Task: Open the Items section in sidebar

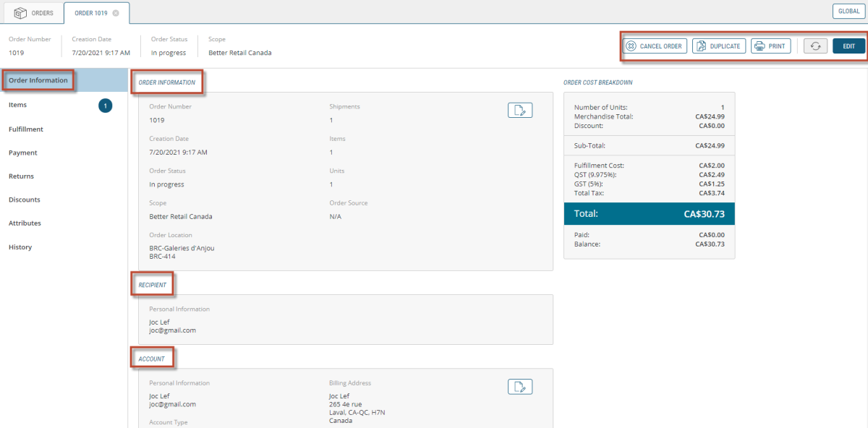Action: click(18, 106)
